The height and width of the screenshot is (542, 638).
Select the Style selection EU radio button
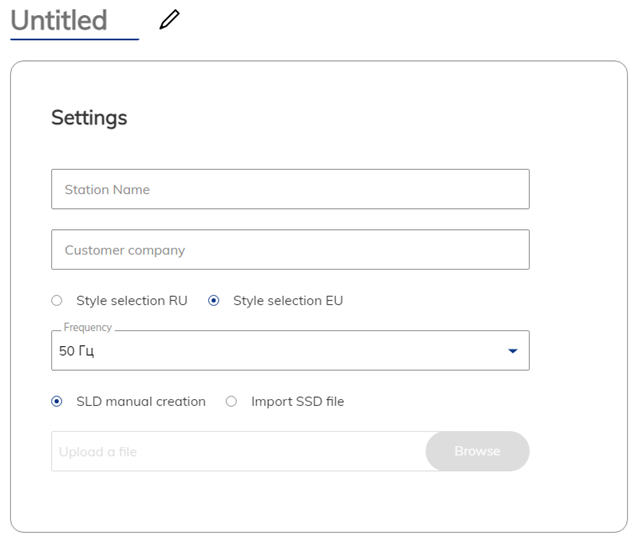click(x=214, y=301)
